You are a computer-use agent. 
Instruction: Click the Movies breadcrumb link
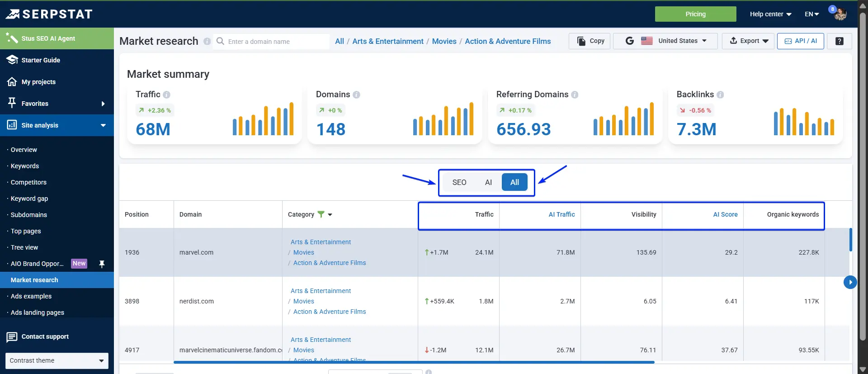(x=444, y=41)
